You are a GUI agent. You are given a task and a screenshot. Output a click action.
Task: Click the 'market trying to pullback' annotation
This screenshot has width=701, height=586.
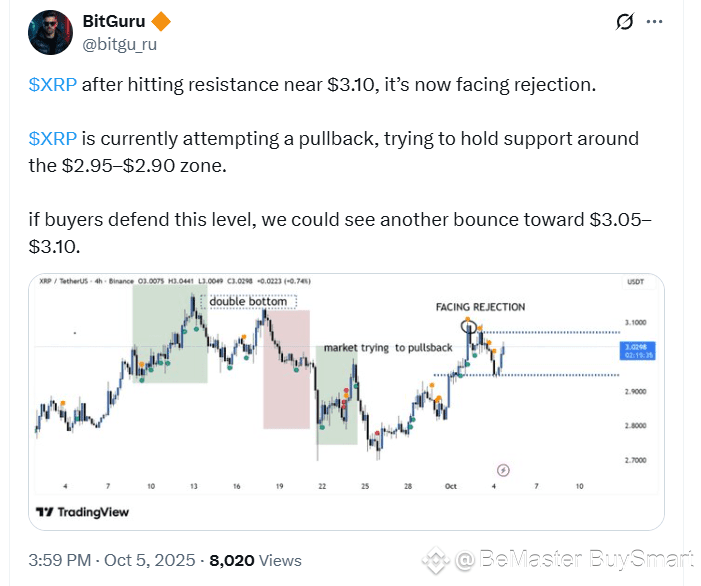click(x=387, y=347)
